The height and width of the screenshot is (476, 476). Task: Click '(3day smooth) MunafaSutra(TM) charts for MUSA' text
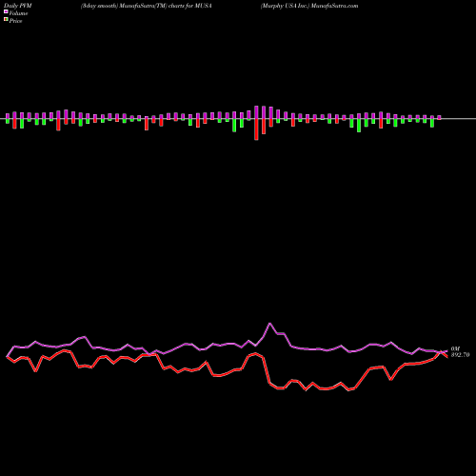tap(147, 6)
